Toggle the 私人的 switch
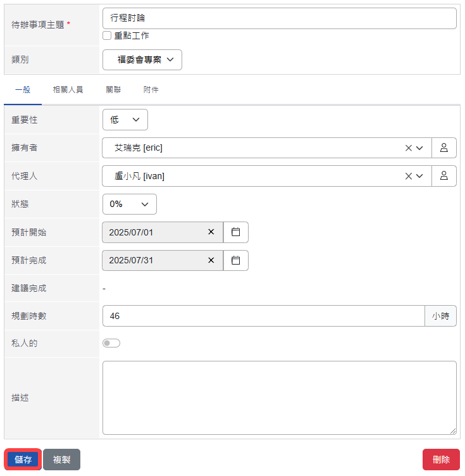Screen dimensions: 465x476 pyautogui.click(x=111, y=343)
